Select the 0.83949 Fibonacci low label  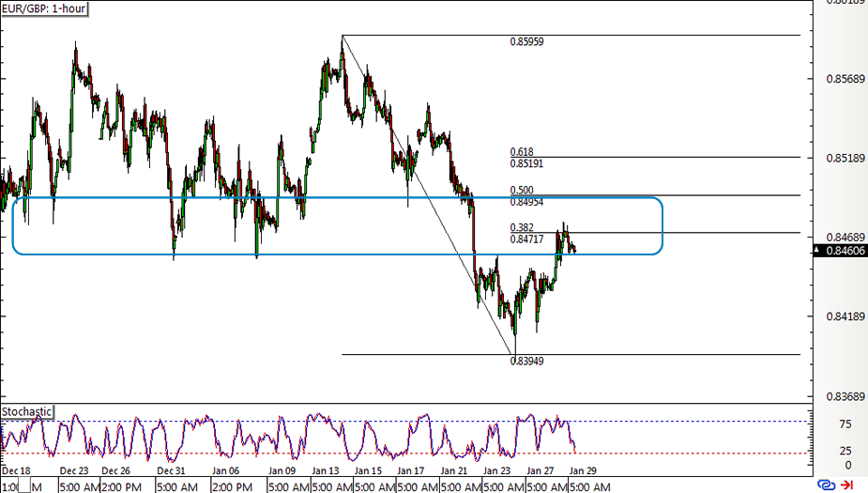click(x=526, y=362)
